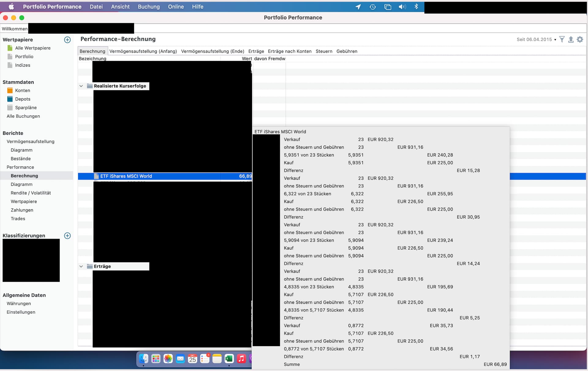This screenshot has width=588, height=371.
Task: Switch to the Berechnung tab
Action: point(92,51)
